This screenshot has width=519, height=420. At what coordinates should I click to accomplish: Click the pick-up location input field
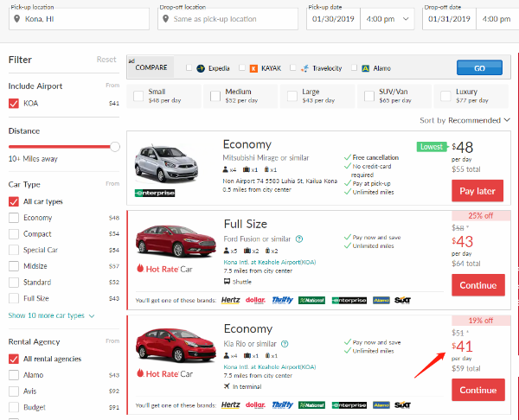tap(79, 19)
